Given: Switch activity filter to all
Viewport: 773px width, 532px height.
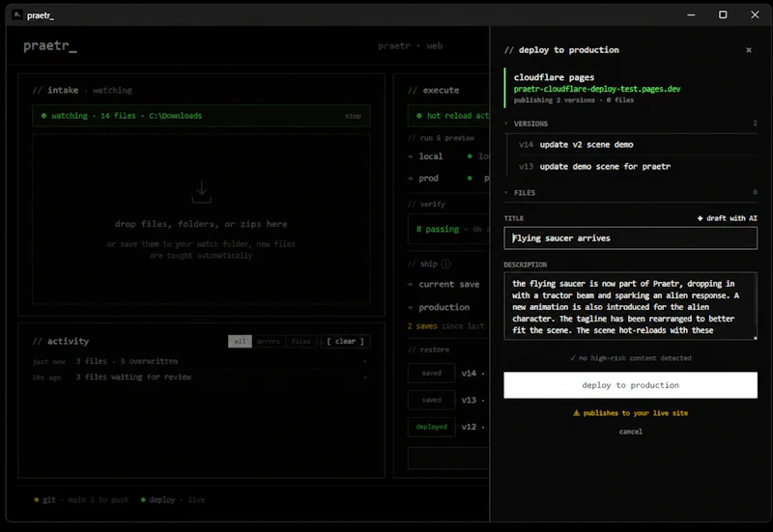Looking at the screenshot, I should click(240, 342).
